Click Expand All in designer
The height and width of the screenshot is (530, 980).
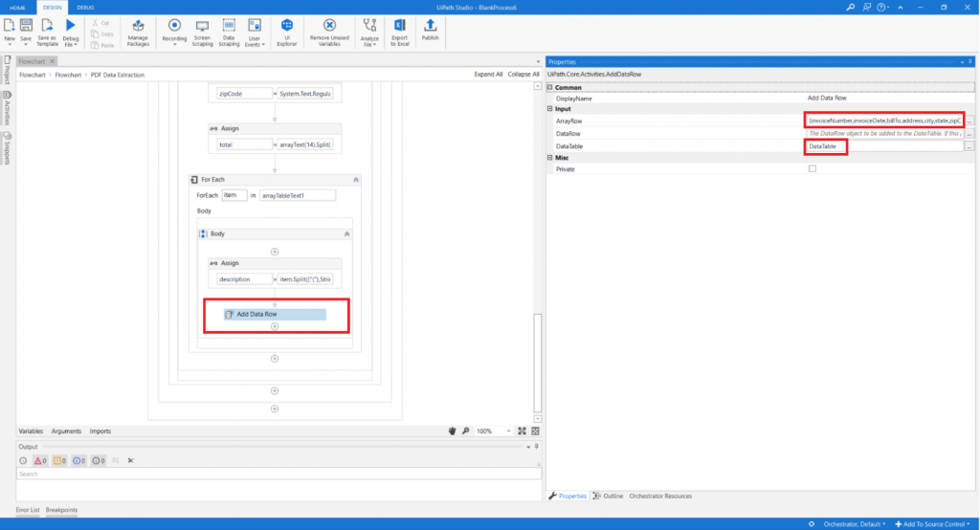pyautogui.click(x=488, y=75)
